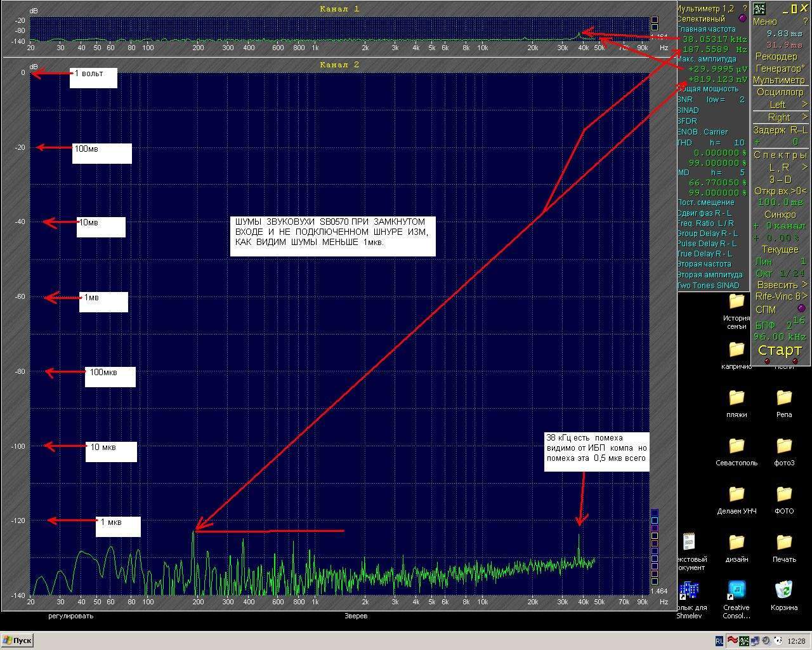
Task: Open the Меню item in control panel
Action: 764,22
